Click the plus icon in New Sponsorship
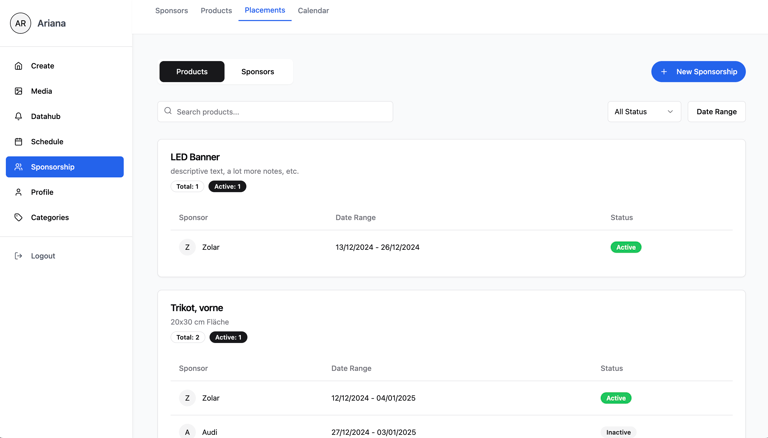This screenshot has width=768, height=438. (664, 72)
